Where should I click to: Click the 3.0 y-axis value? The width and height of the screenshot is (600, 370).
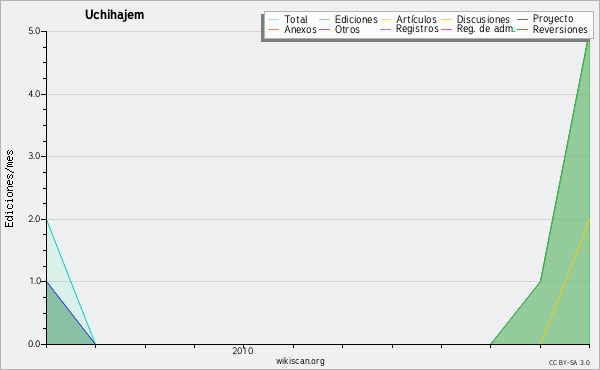coord(34,156)
